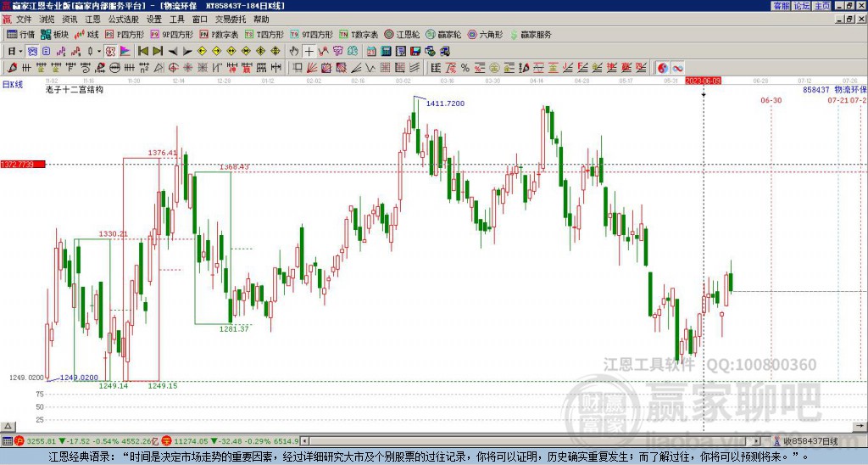The width and height of the screenshot is (868, 465).
Task: Click the 1411.7200 high price label
Action: 445,104
